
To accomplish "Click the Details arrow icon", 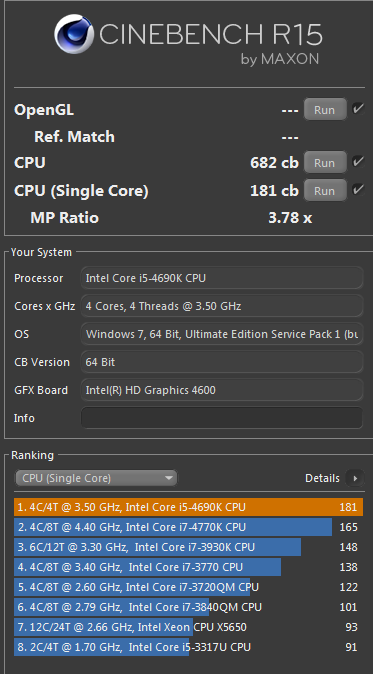I will point(355,478).
